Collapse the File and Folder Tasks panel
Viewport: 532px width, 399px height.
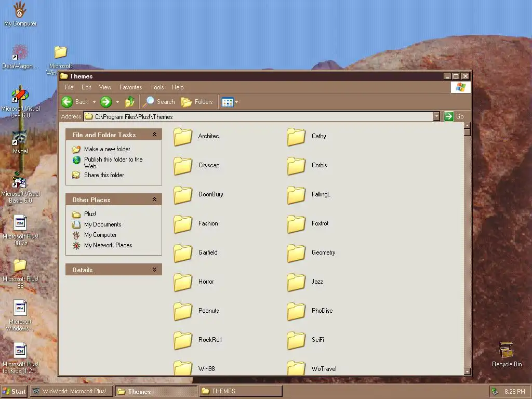(154, 135)
